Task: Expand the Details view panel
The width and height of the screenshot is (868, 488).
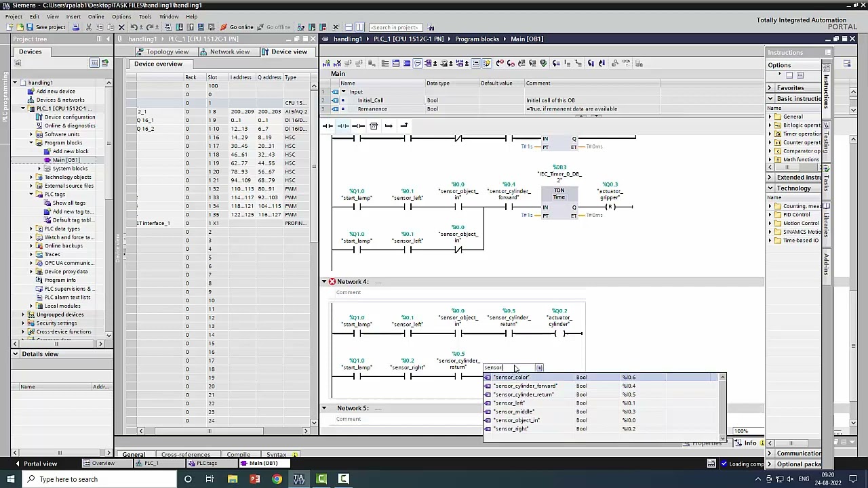Action: tap(16, 354)
